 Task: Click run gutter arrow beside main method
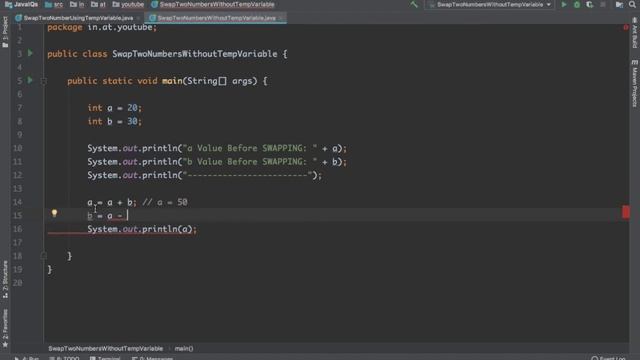pos(30,80)
